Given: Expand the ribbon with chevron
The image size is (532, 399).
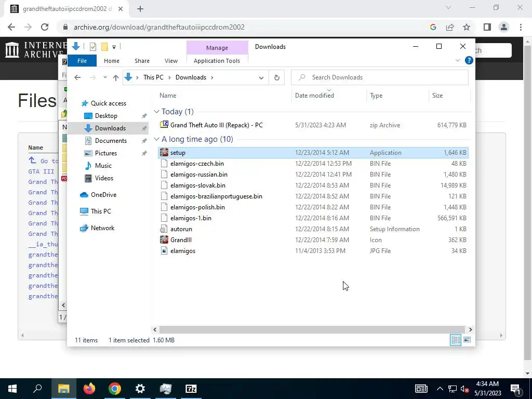Looking at the screenshot, I should coord(457,60).
